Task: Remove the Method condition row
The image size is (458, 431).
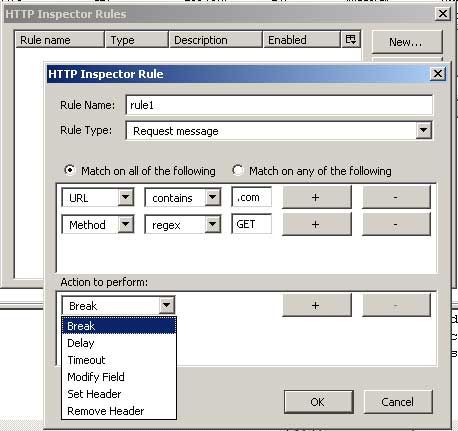Action: click(396, 224)
